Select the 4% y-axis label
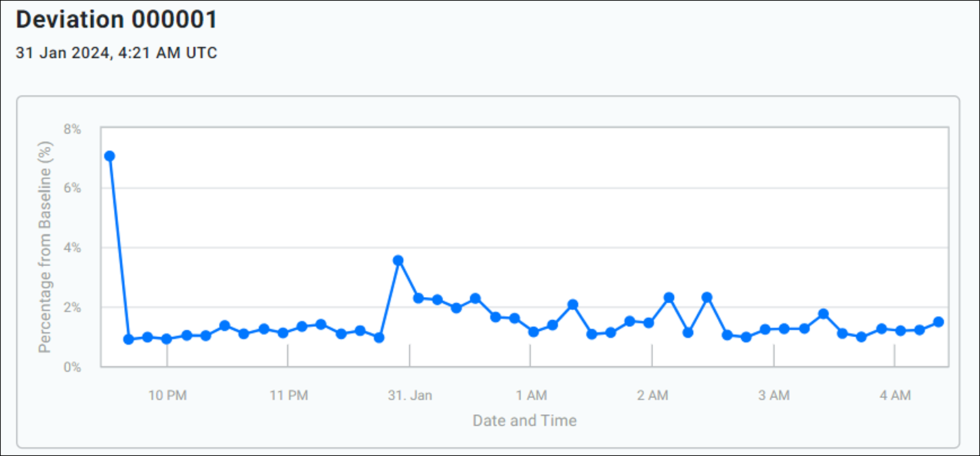The width and height of the screenshot is (980, 456). [x=72, y=248]
